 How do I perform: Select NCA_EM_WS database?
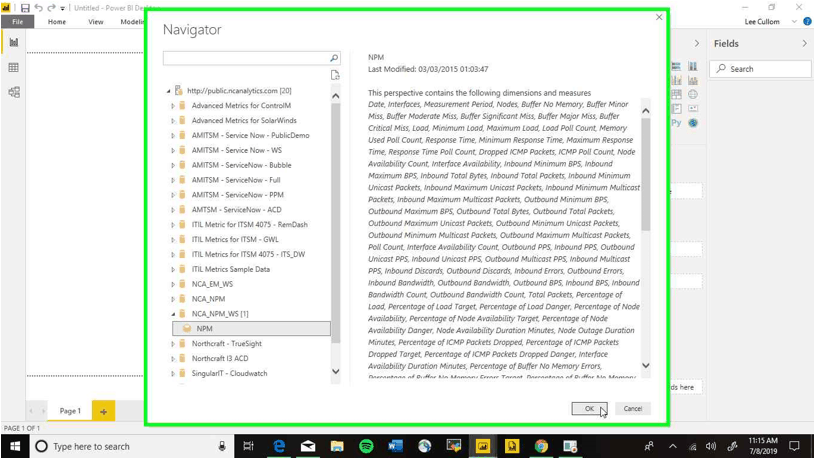tap(212, 284)
